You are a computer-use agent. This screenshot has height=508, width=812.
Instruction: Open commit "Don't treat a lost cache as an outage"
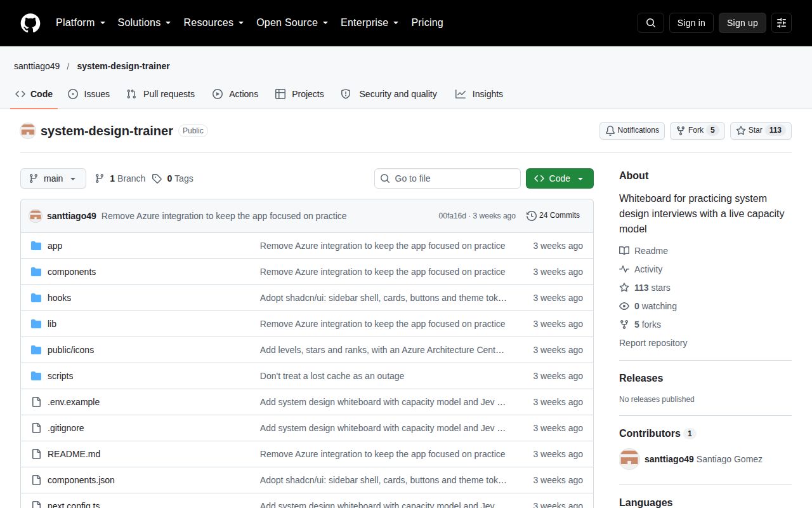[x=332, y=376]
